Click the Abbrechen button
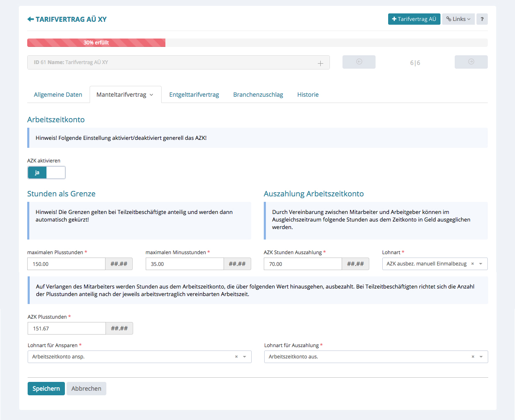 coord(86,389)
